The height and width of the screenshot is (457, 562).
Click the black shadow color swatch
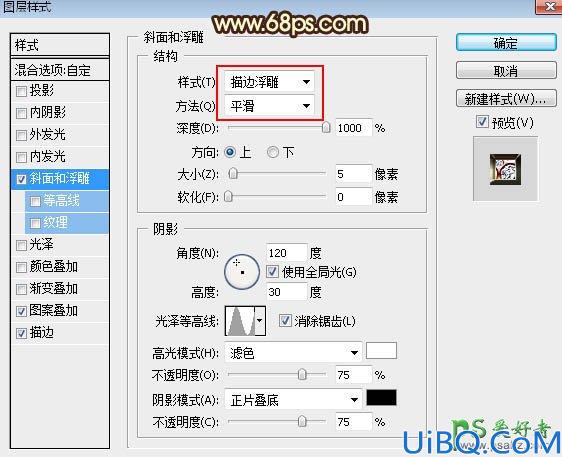point(381,398)
